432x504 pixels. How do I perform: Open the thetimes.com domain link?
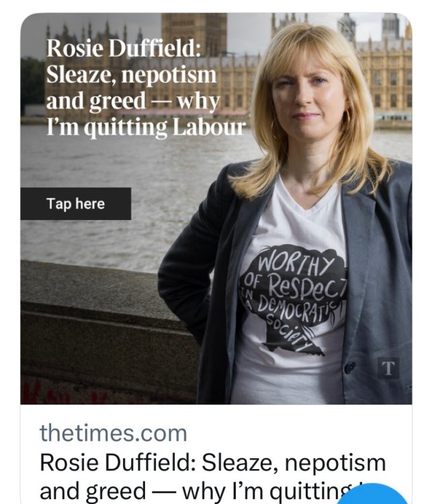pyautogui.click(x=113, y=433)
